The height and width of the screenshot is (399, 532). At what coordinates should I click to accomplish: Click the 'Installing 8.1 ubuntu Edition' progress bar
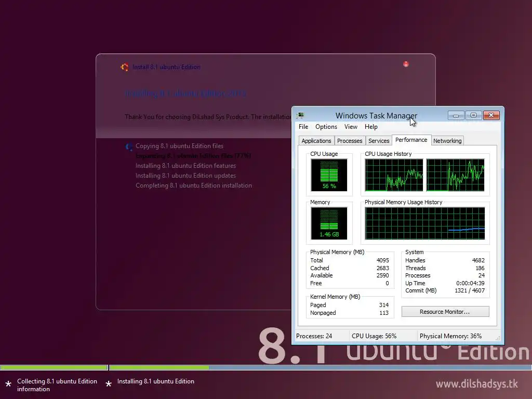[x=320, y=367]
